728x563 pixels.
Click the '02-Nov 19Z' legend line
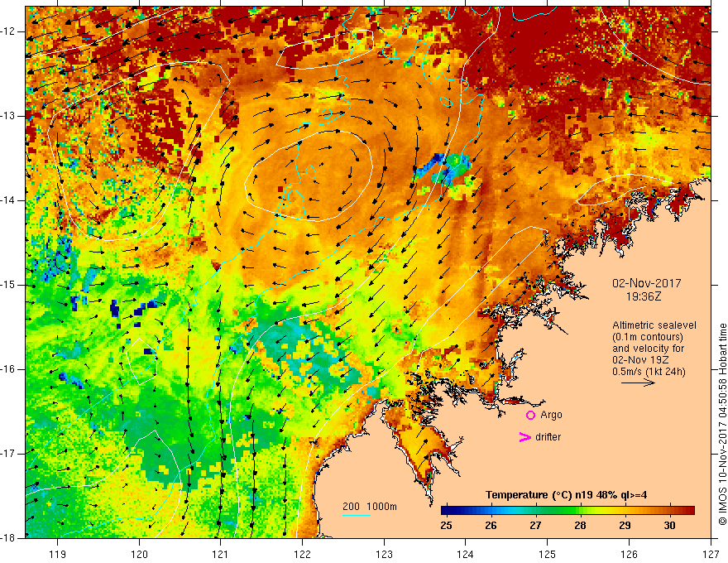click(639, 360)
